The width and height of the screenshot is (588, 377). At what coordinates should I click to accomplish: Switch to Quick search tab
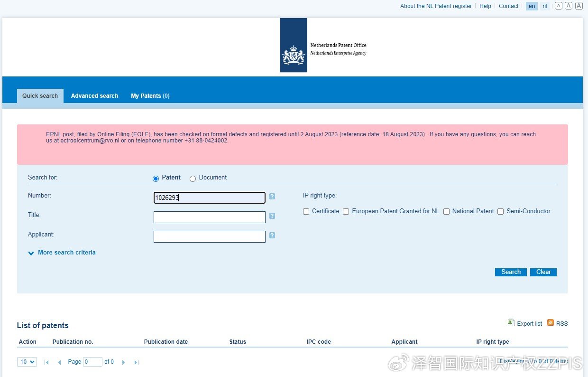point(40,96)
